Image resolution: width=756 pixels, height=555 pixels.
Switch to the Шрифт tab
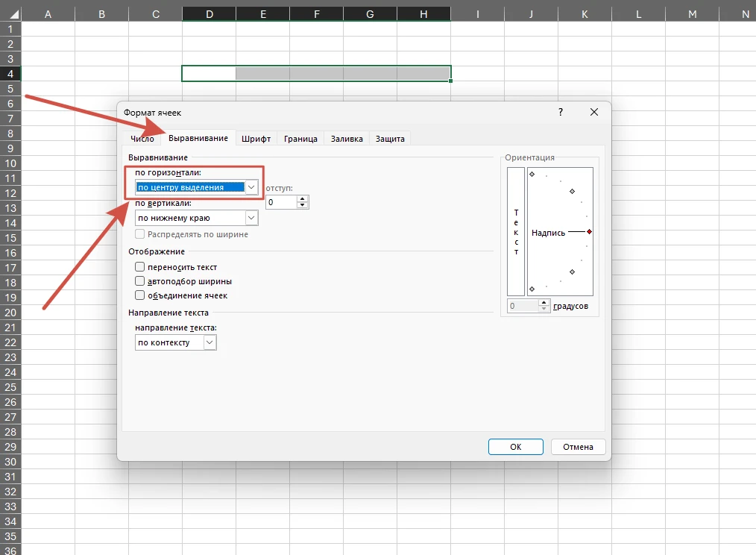[x=256, y=139]
